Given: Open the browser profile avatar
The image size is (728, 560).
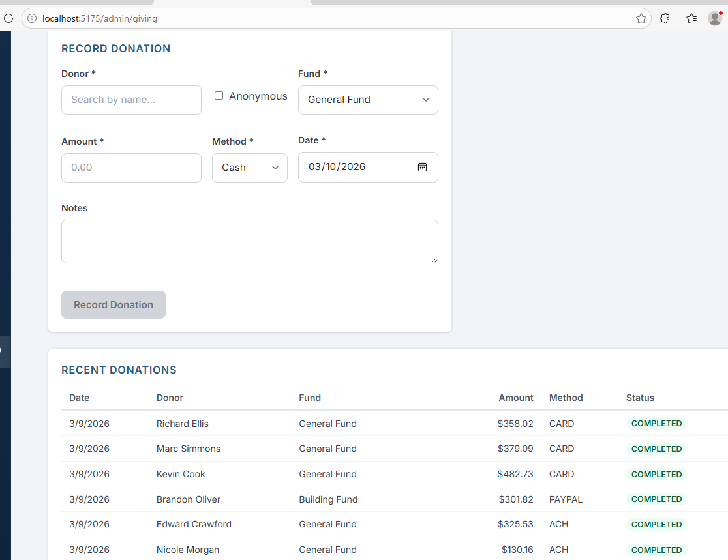Looking at the screenshot, I should tap(714, 18).
